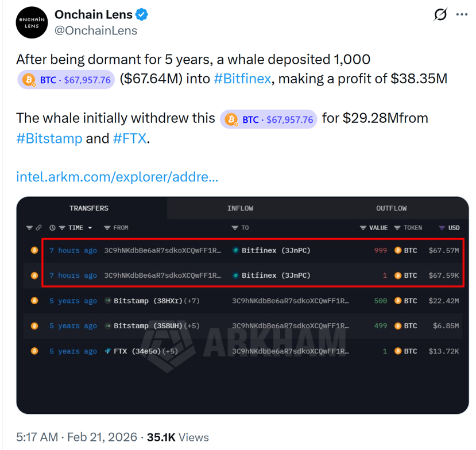Expand the Time sort dropdown arrow
Screen dimensions: 476x450
pos(90,228)
